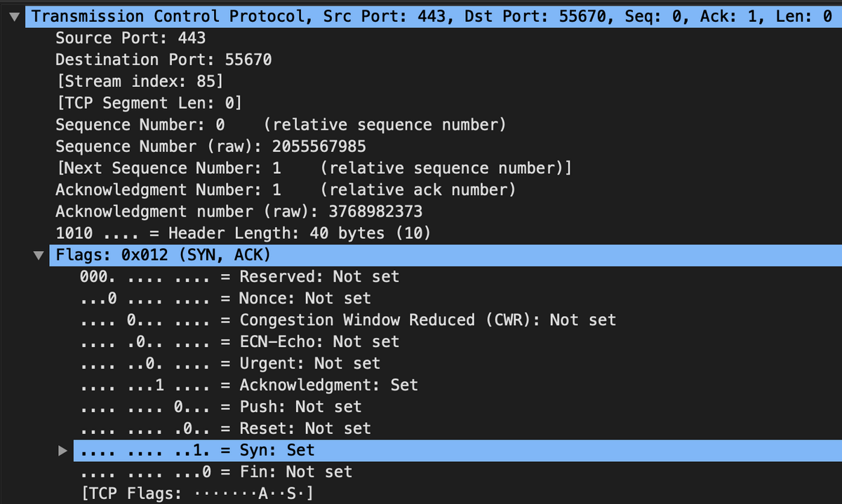This screenshot has width=842, height=504.
Task: Select the Reserved: Not set flag
Action: click(x=240, y=277)
